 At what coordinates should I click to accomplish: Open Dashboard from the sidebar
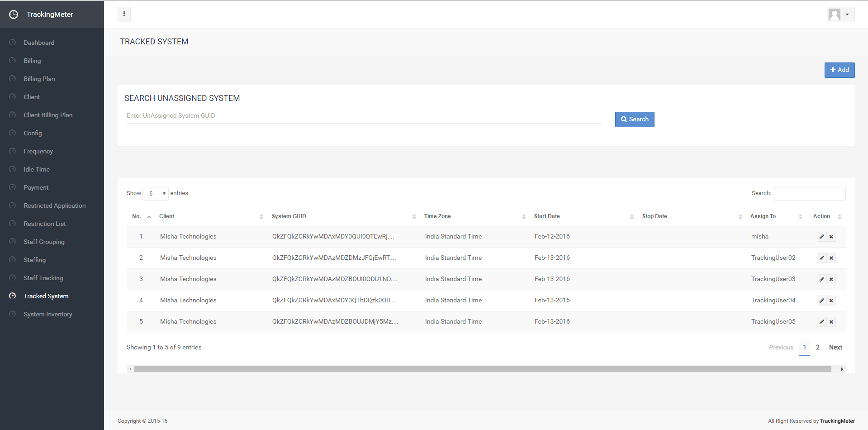(x=39, y=43)
